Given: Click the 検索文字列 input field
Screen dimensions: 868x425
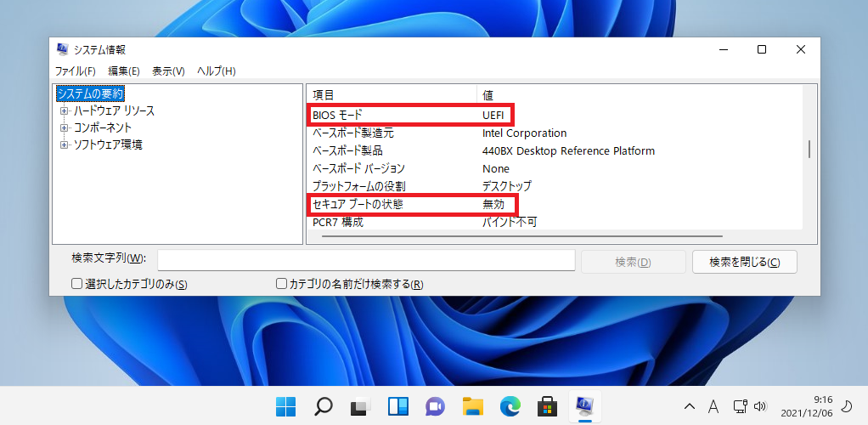Looking at the screenshot, I should [x=366, y=260].
